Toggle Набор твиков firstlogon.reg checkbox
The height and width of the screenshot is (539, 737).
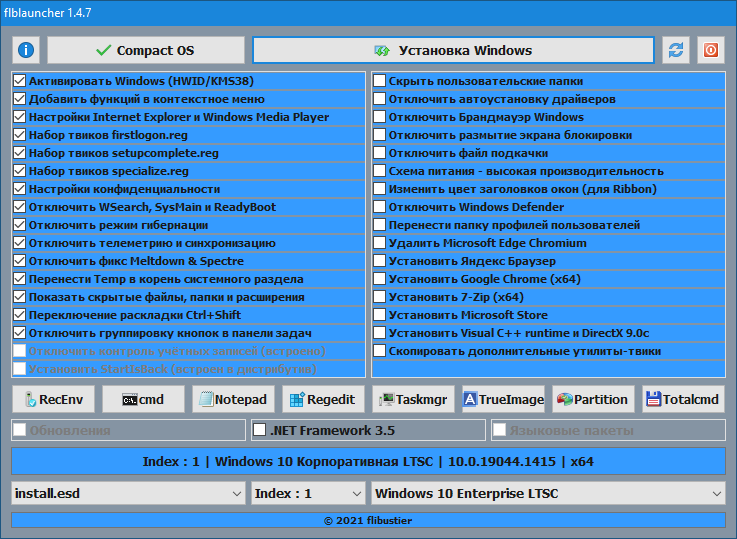click(19, 135)
